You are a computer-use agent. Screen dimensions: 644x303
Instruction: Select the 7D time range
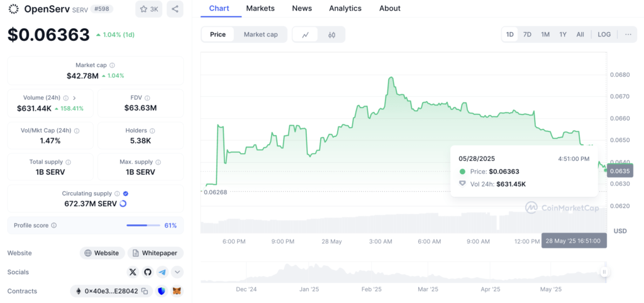[528, 35]
